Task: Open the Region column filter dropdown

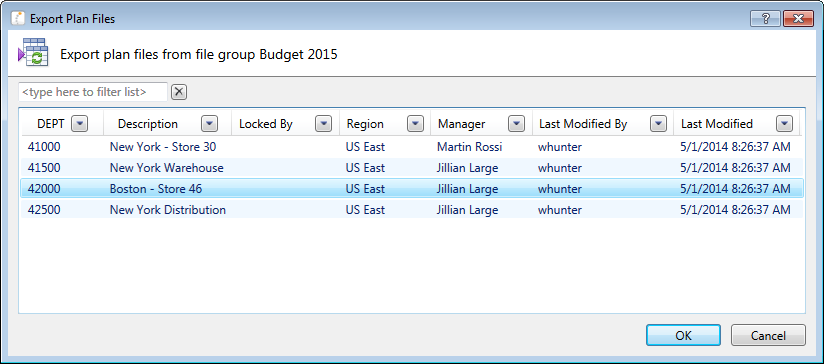Action: pyautogui.click(x=415, y=124)
